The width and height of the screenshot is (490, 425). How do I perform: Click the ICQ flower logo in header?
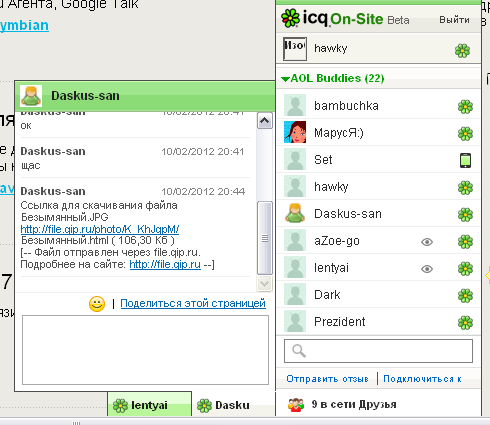(290, 18)
